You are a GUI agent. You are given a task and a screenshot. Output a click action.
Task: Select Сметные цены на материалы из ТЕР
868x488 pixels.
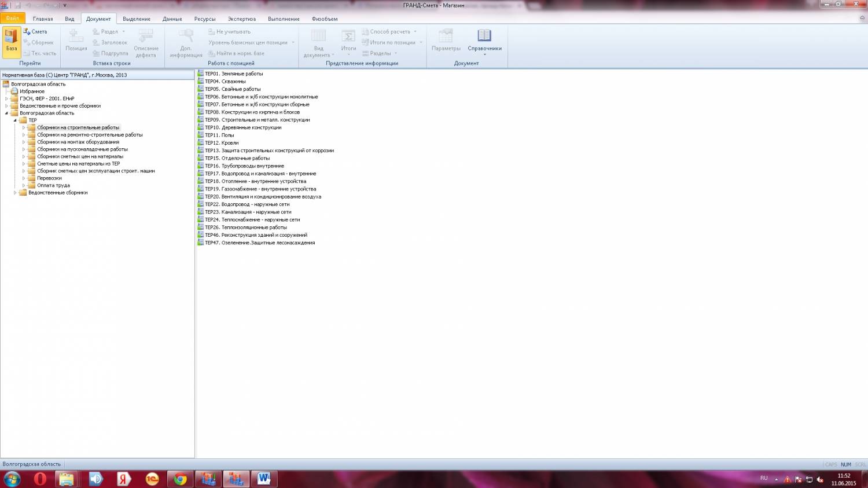point(78,164)
